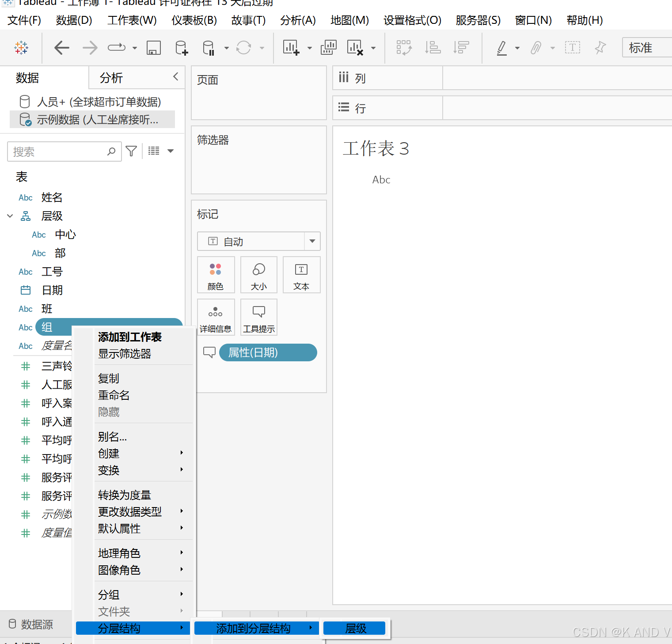Open the highlight dropdown arrow

click(x=517, y=48)
